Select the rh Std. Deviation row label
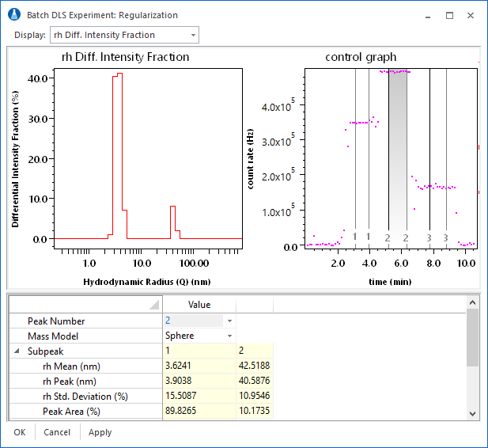This screenshot has height=448, width=488. click(x=85, y=396)
